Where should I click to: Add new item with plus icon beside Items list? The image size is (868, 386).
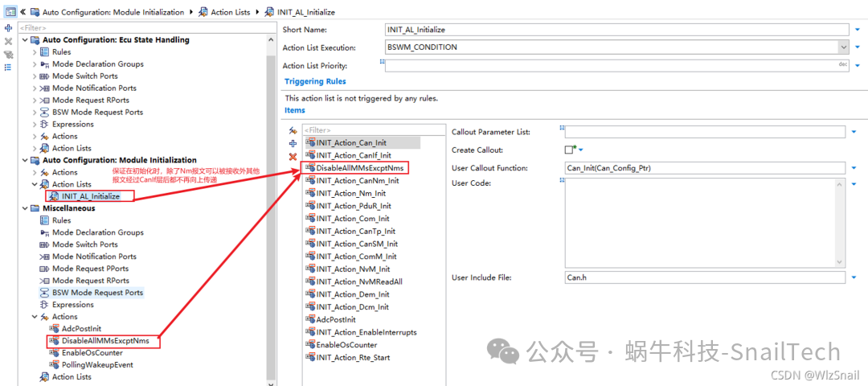[x=293, y=143]
